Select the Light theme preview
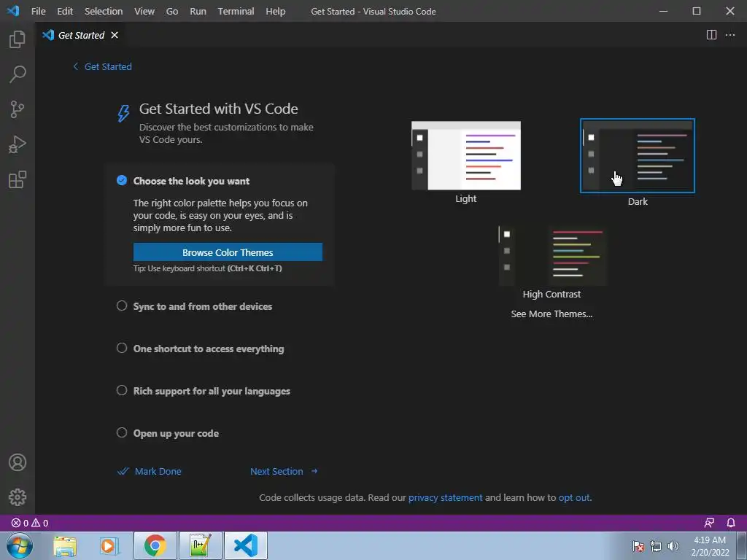The height and width of the screenshot is (560, 747). (x=466, y=156)
